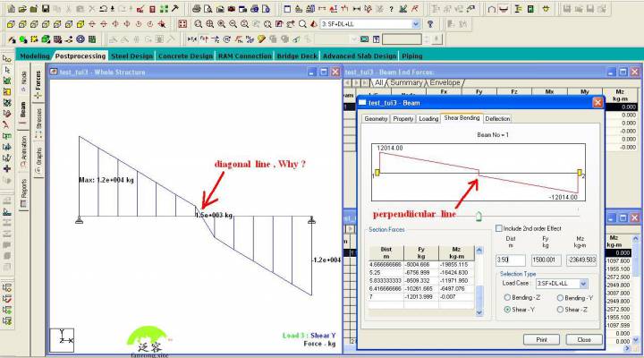Open file using the folder toolbar icon
644x358 pixels.
(21, 8)
